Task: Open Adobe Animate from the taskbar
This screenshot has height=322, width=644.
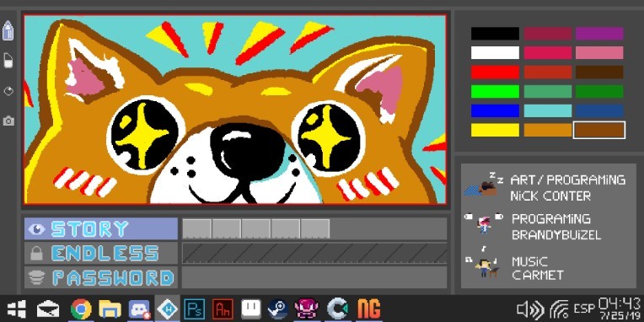Action: click(x=223, y=309)
